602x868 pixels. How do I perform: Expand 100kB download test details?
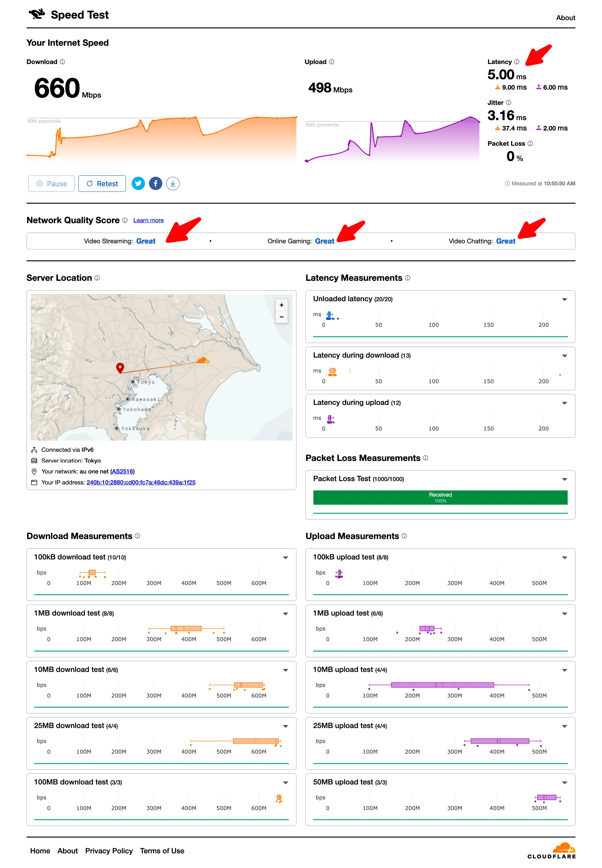pyautogui.click(x=285, y=558)
